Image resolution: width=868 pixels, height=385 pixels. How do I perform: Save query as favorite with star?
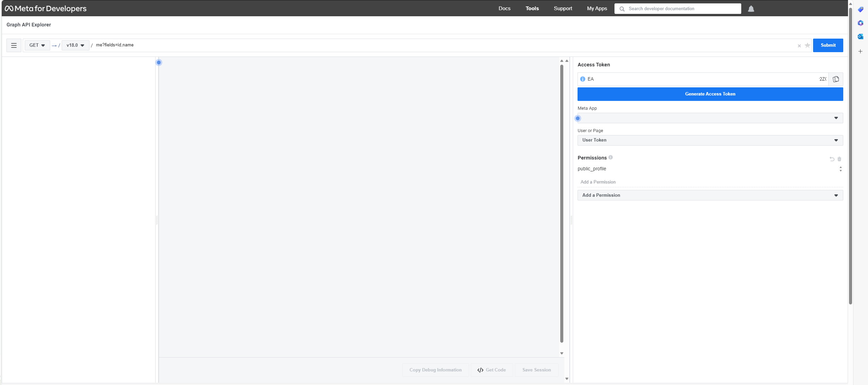[x=807, y=45]
